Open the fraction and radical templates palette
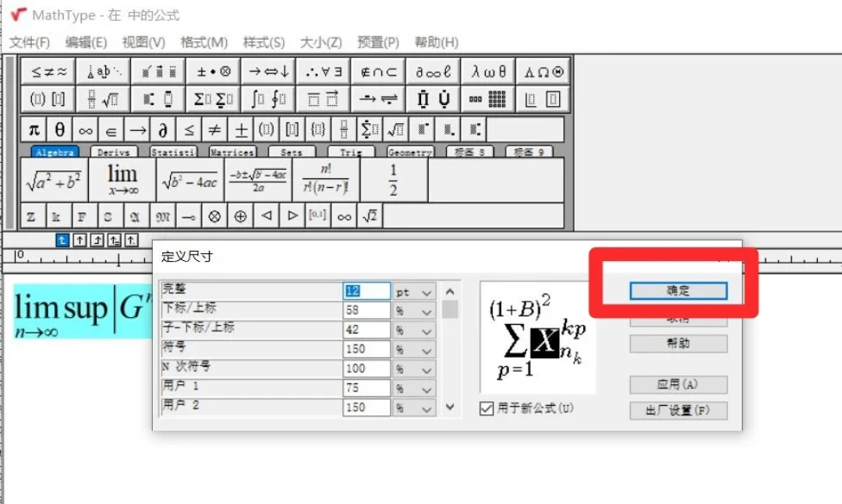Image resolution: width=842 pixels, height=504 pixels. pos(104,99)
